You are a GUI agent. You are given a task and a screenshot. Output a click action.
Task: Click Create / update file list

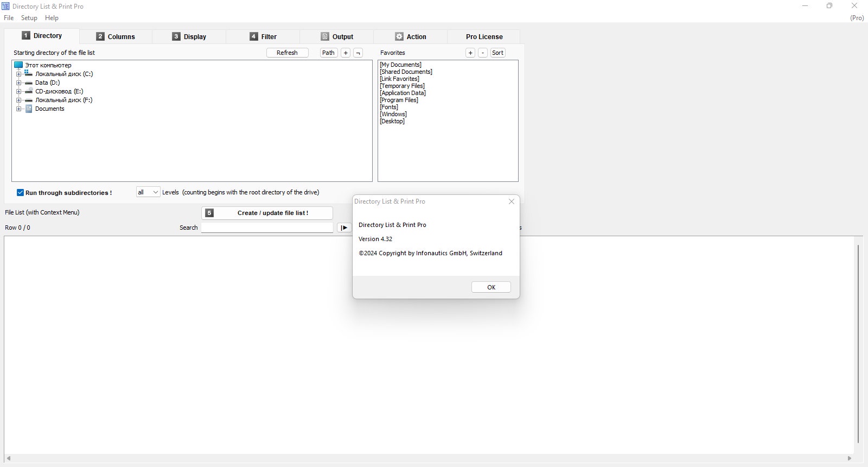(x=267, y=213)
